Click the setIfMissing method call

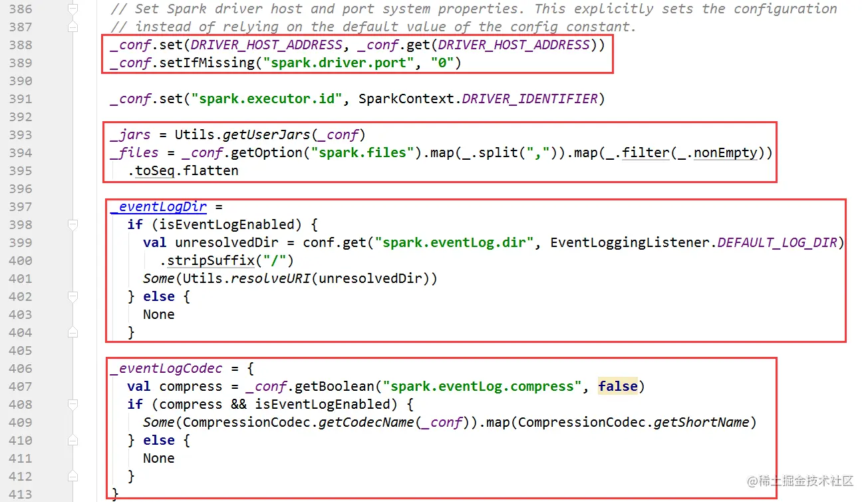coord(208,63)
